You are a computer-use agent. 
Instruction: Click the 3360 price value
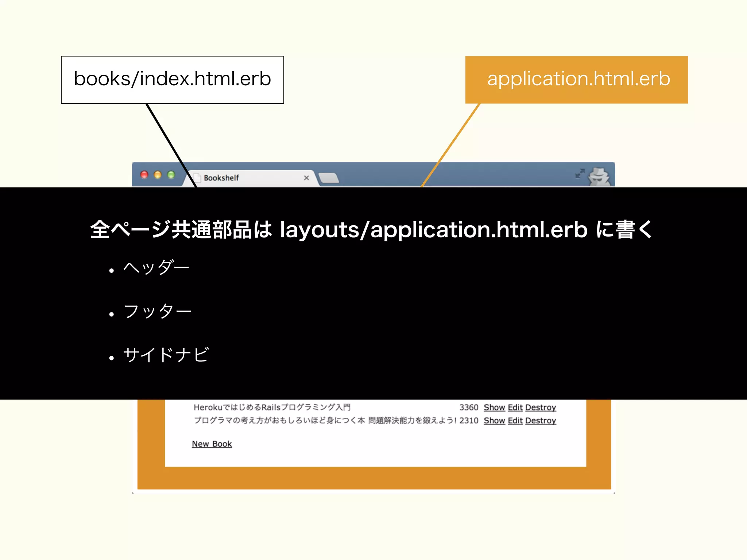click(469, 407)
